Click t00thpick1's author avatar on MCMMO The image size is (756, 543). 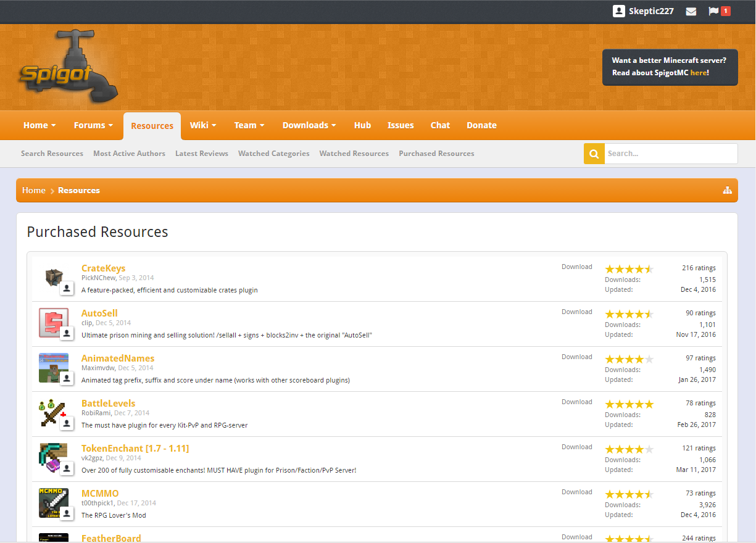pyautogui.click(x=67, y=513)
